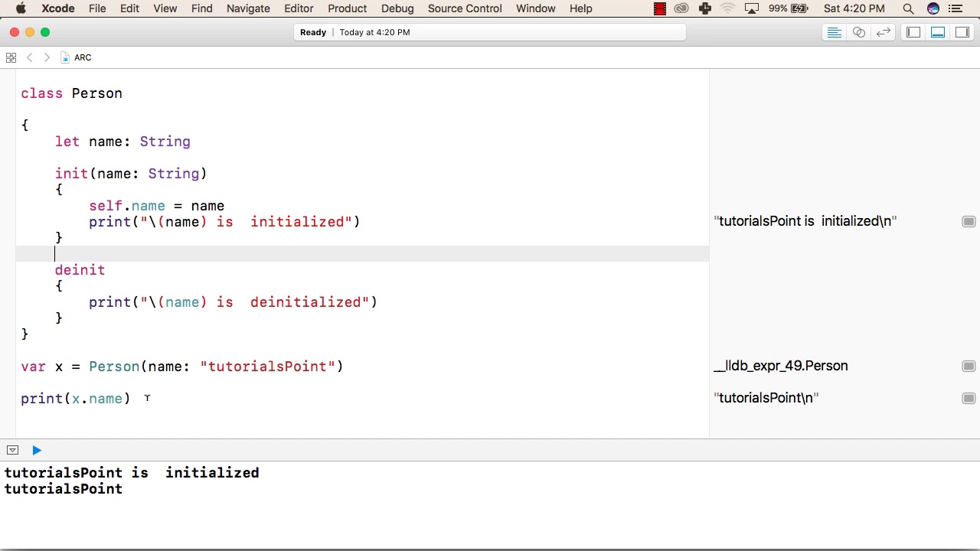Select the Version editor button
This screenshot has width=980, height=551.
coord(884,32)
